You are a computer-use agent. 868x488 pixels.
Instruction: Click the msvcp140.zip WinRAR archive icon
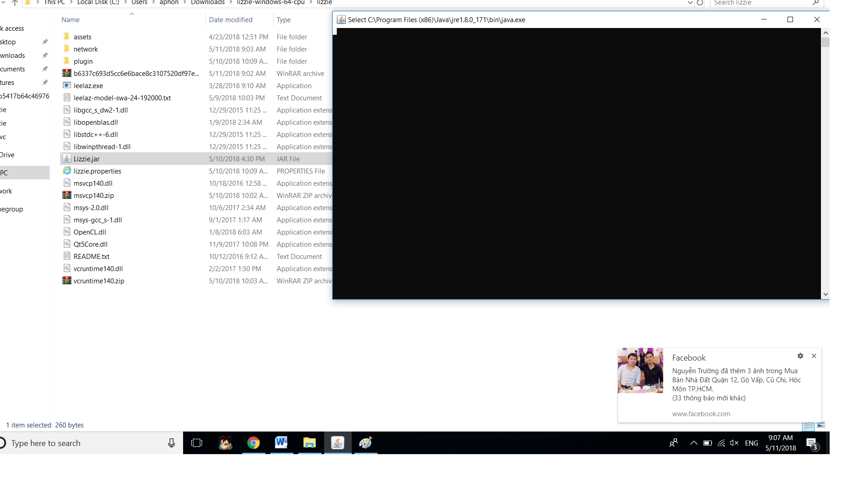coord(67,195)
